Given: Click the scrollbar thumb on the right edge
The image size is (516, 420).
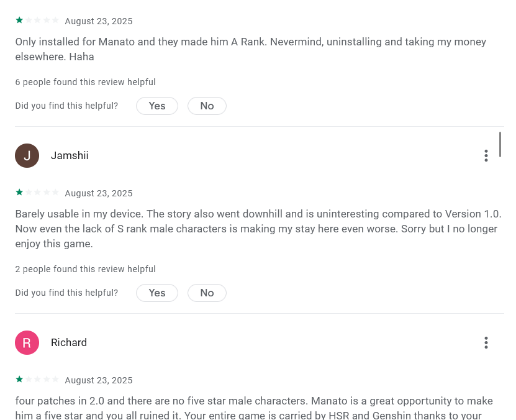Looking at the screenshot, I should (500, 144).
